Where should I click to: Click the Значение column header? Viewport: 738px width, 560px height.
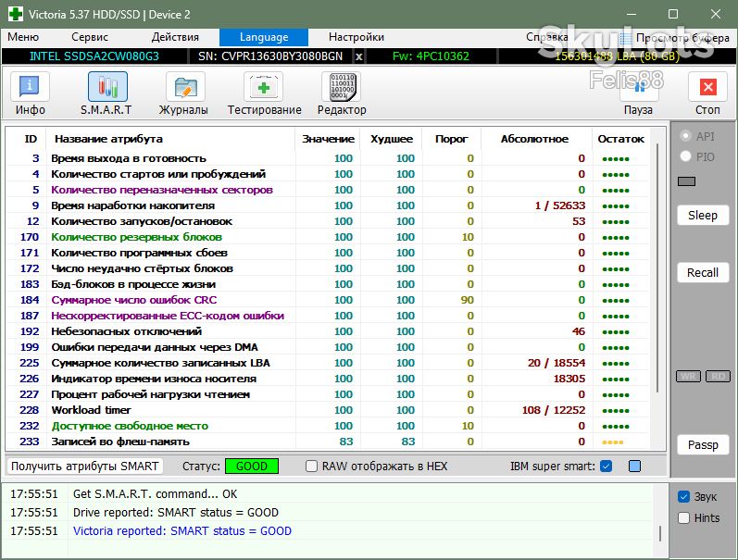click(328, 139)
